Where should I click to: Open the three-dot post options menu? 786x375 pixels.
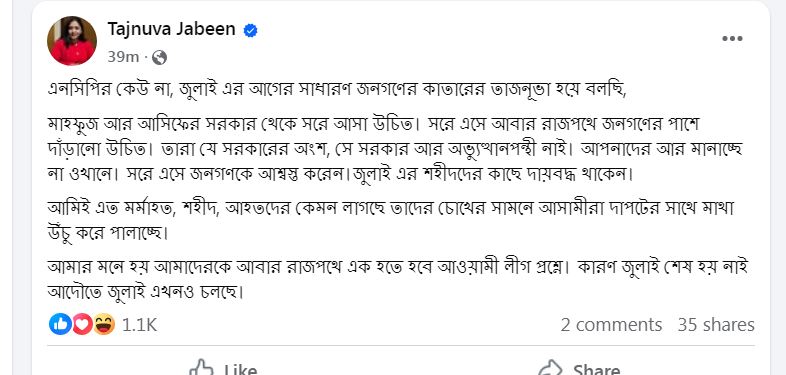[732, 39]
